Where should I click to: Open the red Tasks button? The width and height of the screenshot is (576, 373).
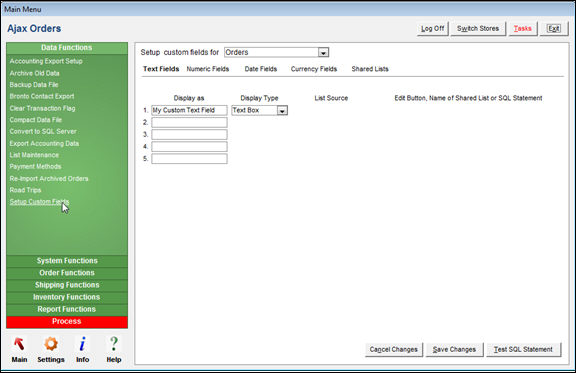point(522,29)
